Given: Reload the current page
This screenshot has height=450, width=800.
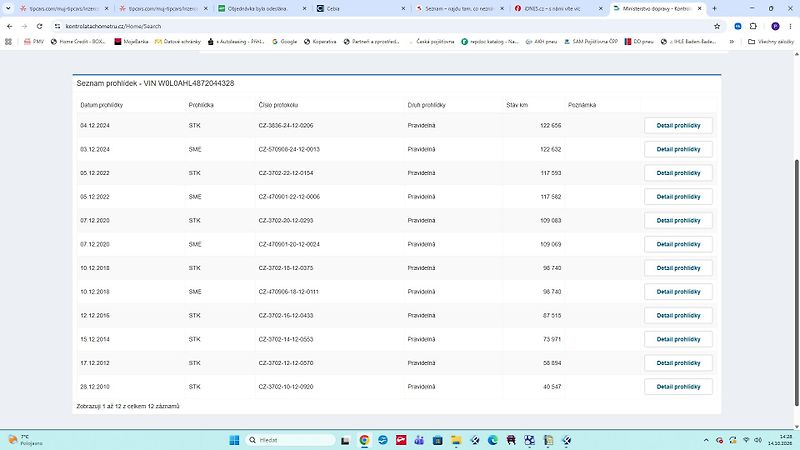Looking at the screenshot, I should [39, 26].
